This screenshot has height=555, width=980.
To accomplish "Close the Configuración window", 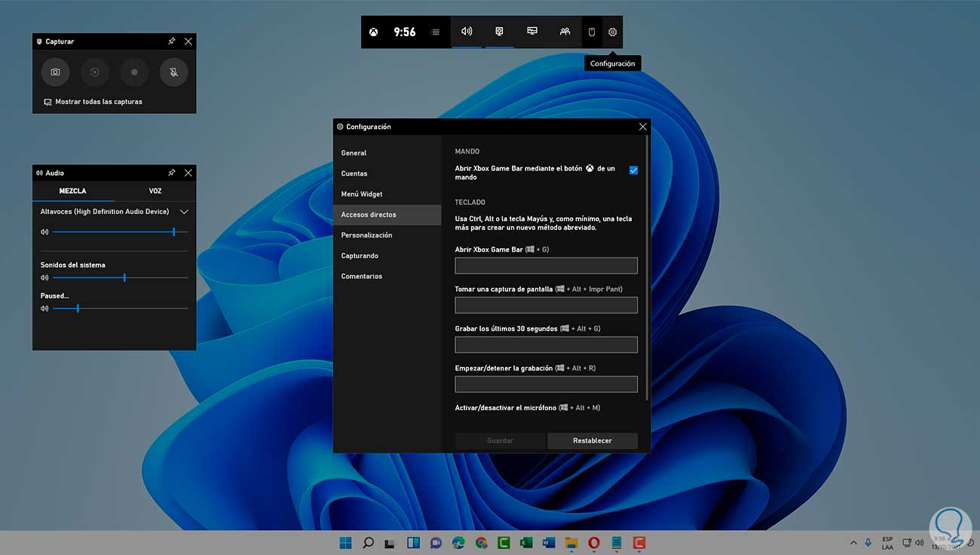I will [642, 127].
